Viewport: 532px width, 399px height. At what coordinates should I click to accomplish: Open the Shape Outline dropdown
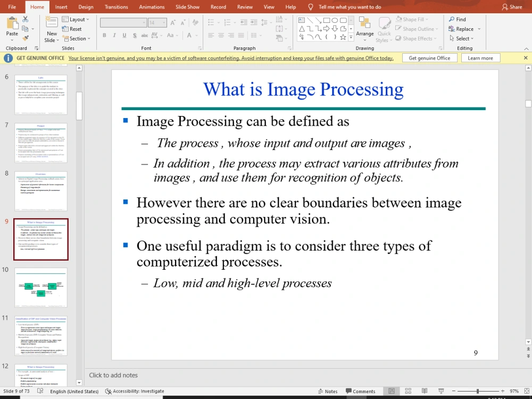[x=417, y=29]
